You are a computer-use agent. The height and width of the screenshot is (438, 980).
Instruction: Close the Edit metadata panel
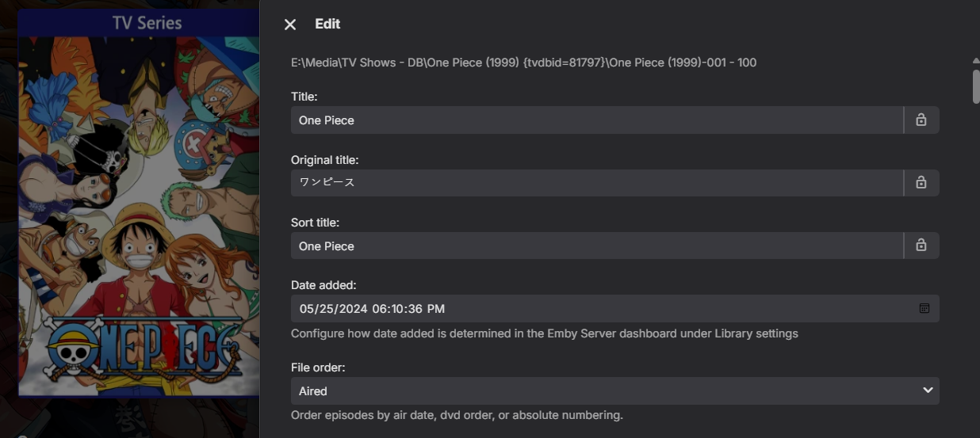[x=290, y=25]
